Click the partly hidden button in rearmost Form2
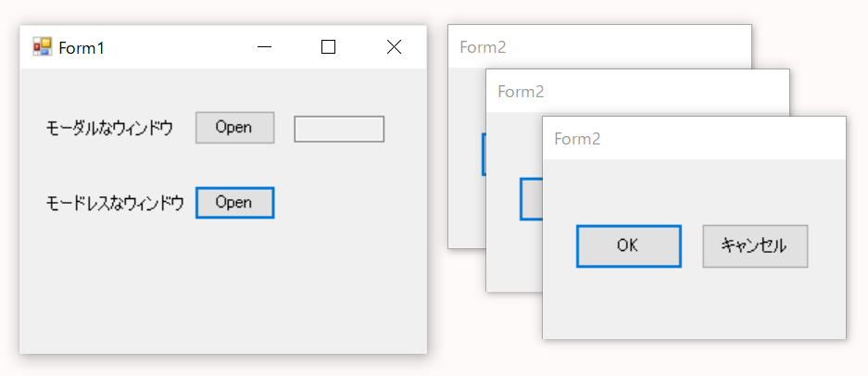 click(484, 155)
